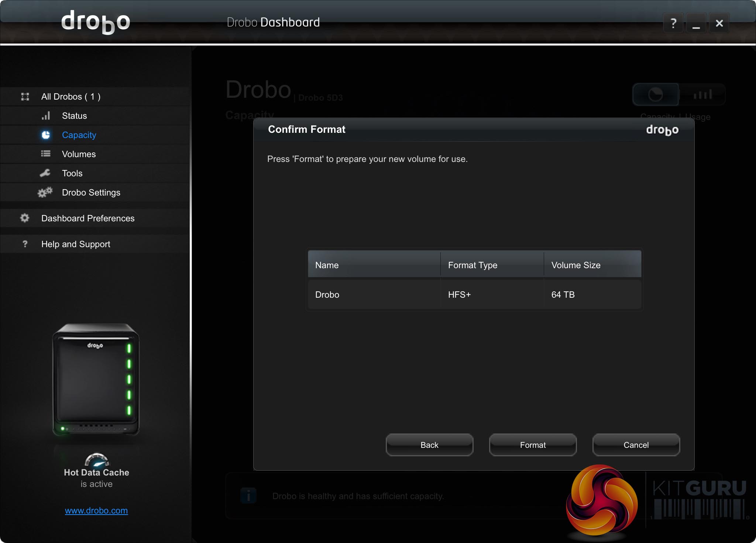Open the Volumes menu item

79,154
